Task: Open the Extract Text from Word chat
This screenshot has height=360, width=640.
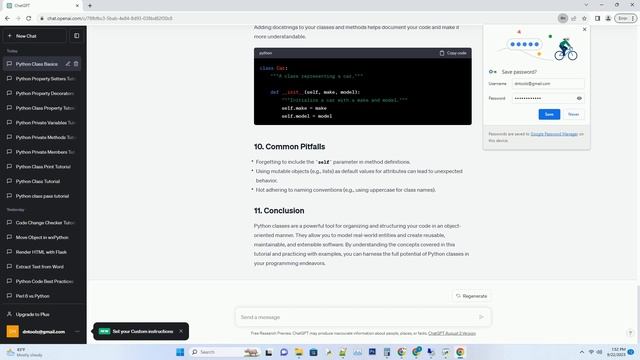Action: [43, 267]
